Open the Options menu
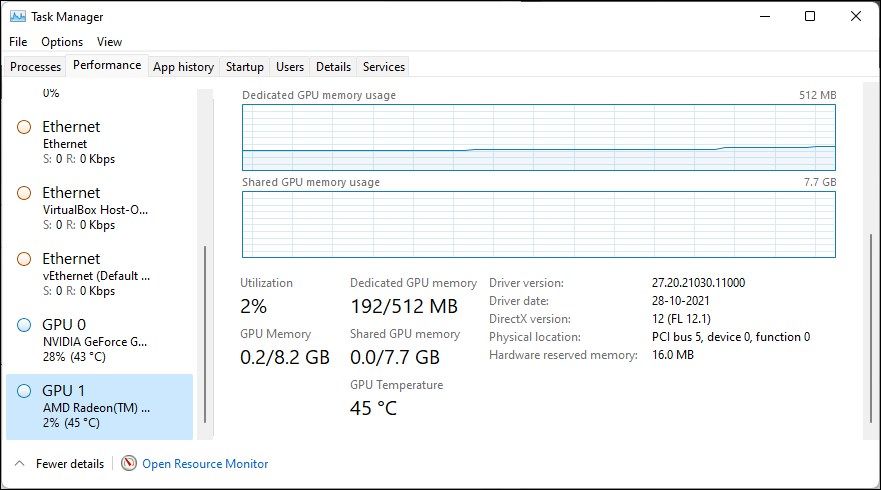 click(62, 42)
